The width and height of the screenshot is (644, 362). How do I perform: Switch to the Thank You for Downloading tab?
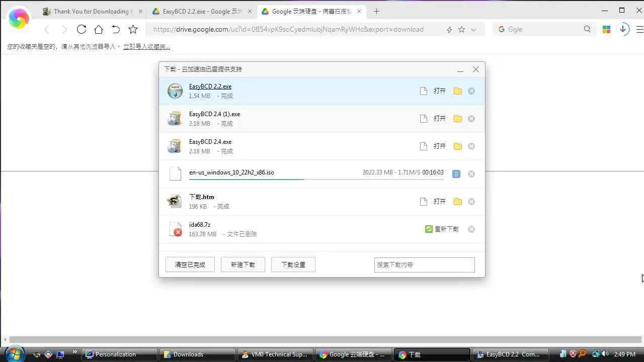point(93,11)
